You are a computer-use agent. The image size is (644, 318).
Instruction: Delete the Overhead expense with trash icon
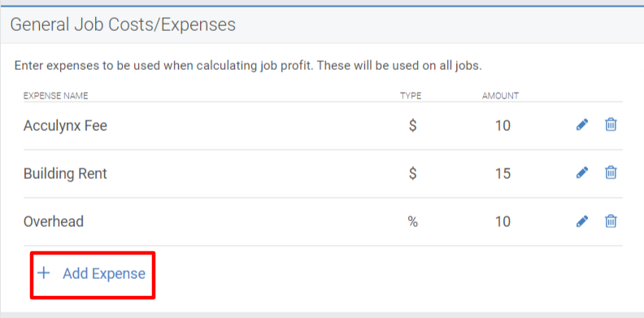[x=611, y=221]
